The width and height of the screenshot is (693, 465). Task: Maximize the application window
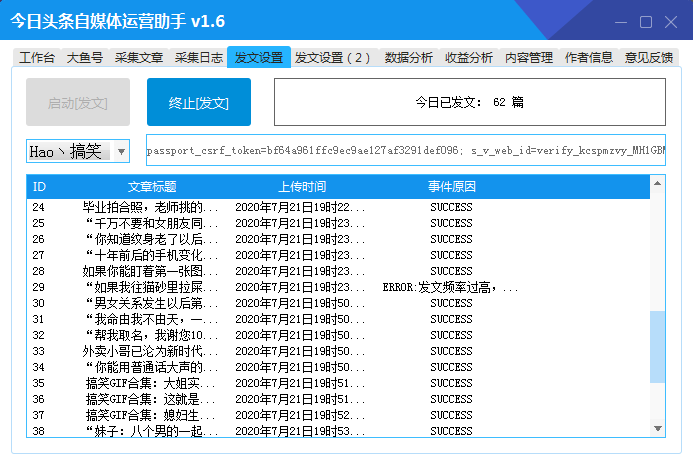click(646, 22)
